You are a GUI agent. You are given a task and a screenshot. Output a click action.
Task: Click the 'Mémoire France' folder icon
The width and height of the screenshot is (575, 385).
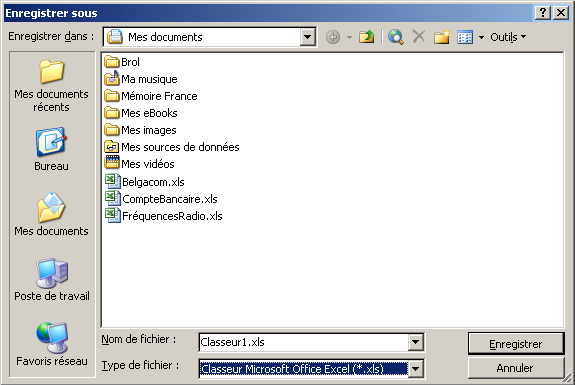point(111,96)
